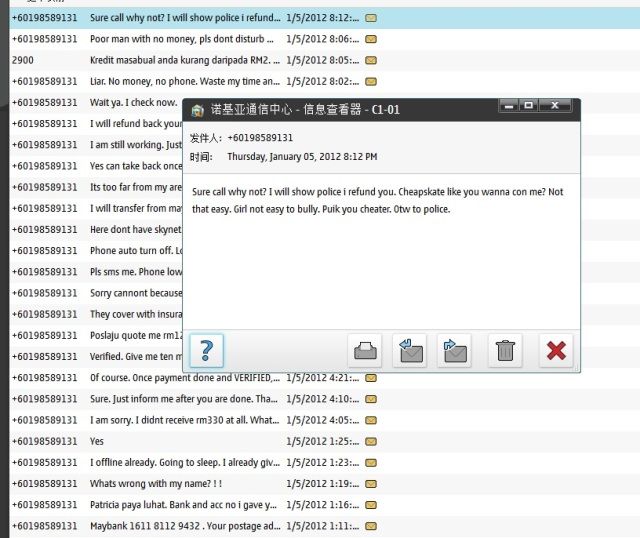This screenshot has width=640, height=538.
Task: Delete the message using trash can icon
Action: (x=506, y=350)
